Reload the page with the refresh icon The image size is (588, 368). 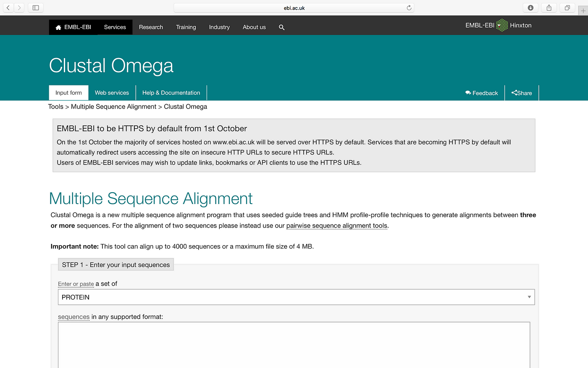(409, 8)
